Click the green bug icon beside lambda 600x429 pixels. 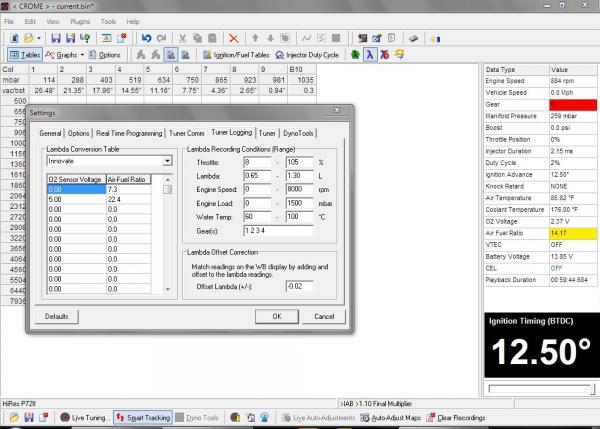(355, 55)
